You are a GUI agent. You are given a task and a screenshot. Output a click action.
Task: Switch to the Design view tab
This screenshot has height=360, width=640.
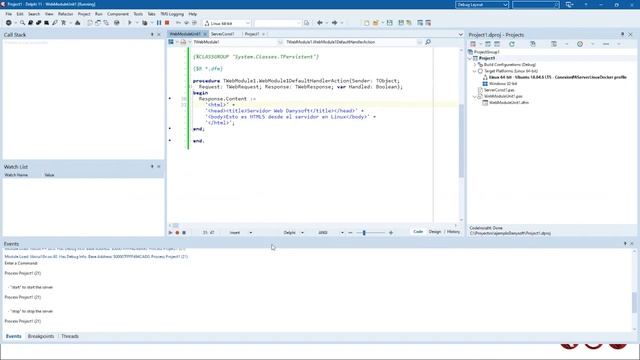(435, 231)
